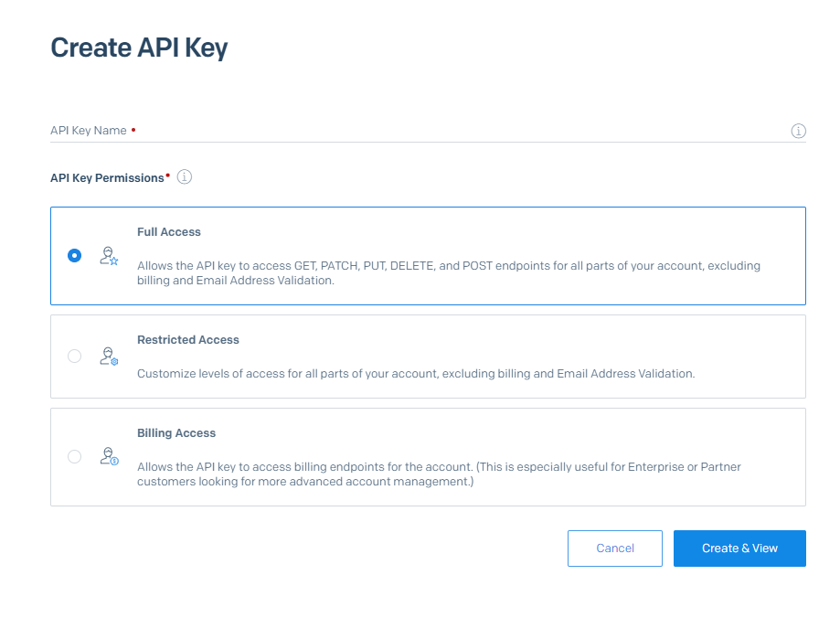Viewport: 840px width, 639px height.
Task: Open the info tooltip for API Key Name
Action: (x=798, y=131)
